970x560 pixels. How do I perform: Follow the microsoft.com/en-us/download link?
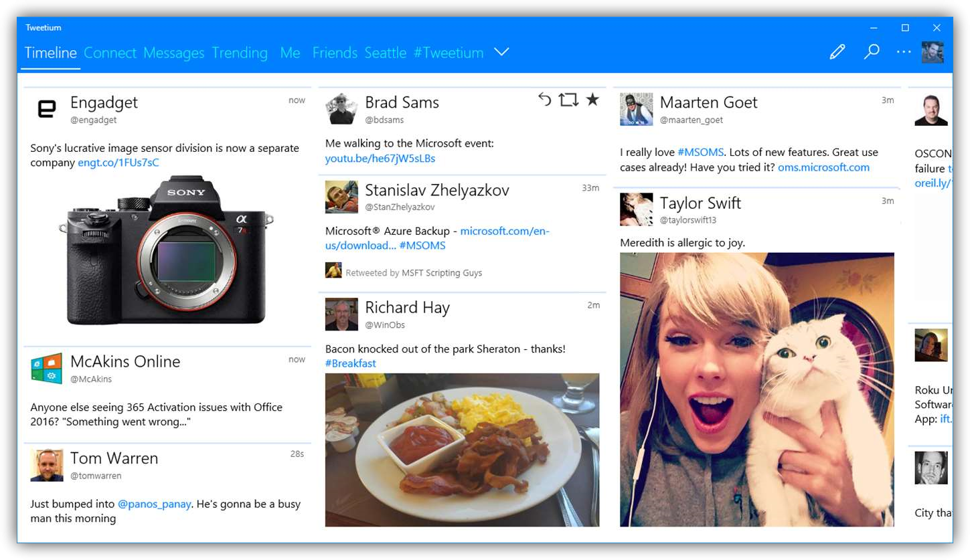click(x=438, y=238)
